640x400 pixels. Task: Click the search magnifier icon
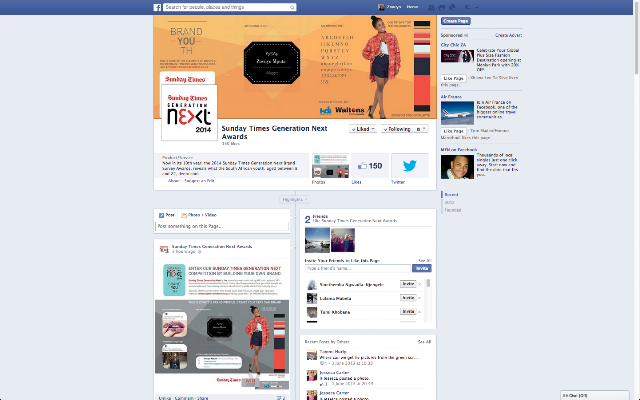point(292,7)
